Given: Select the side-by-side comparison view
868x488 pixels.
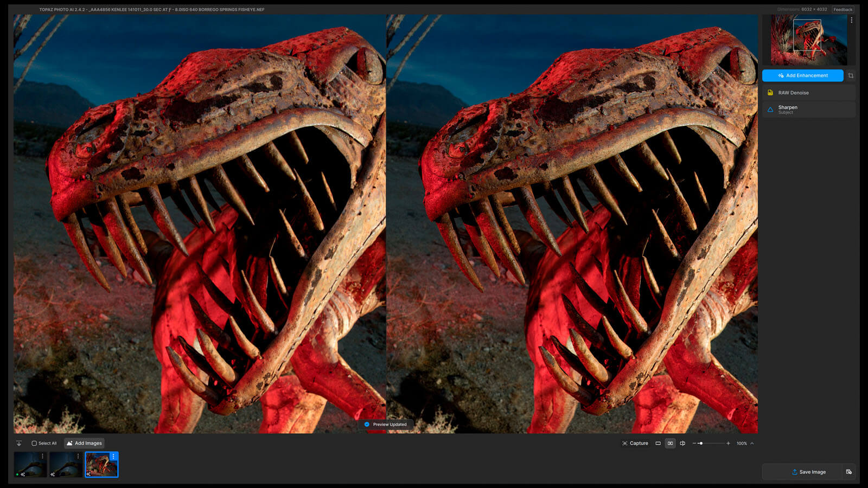Looking at the screenshot, I should pos(670,444).
